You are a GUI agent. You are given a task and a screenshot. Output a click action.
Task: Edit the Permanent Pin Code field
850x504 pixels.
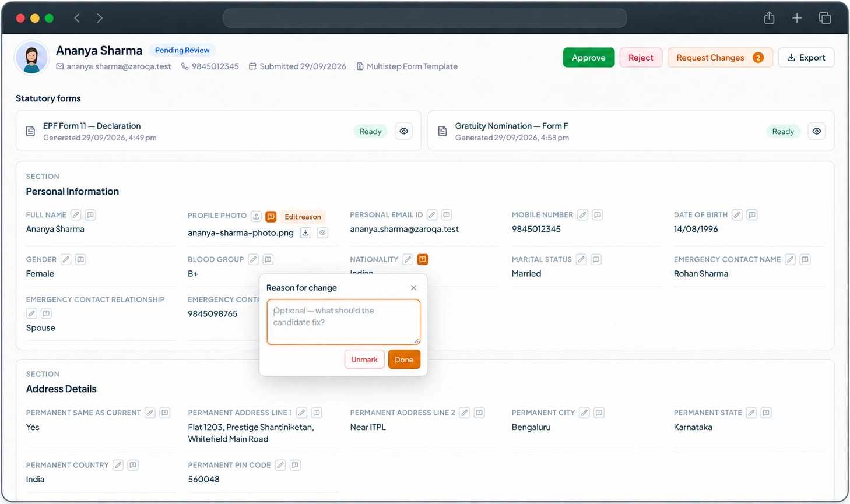click(280, 465)
